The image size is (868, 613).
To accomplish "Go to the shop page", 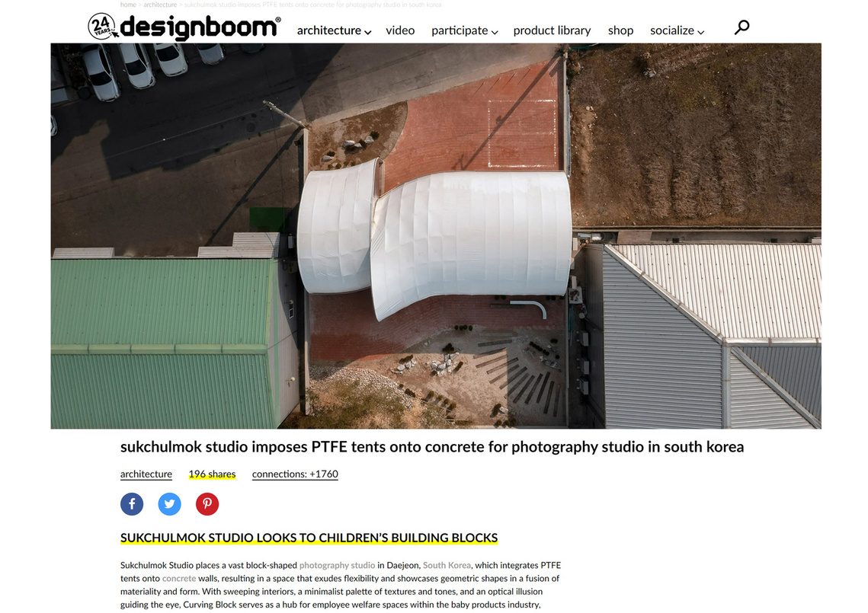I will [x=620, y=30].
